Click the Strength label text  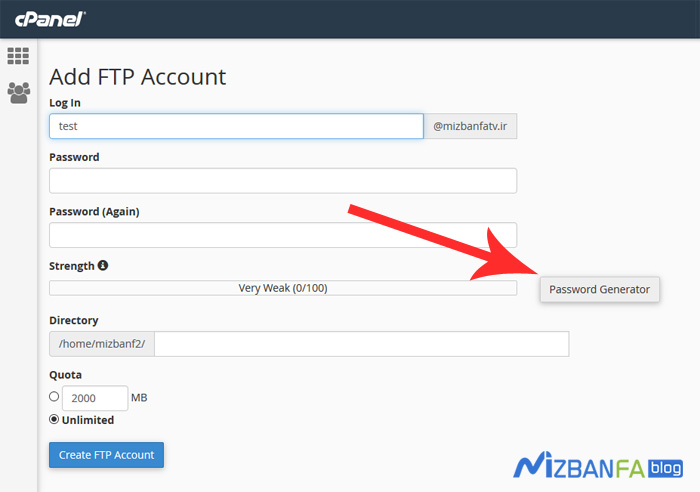pos(71,266)
